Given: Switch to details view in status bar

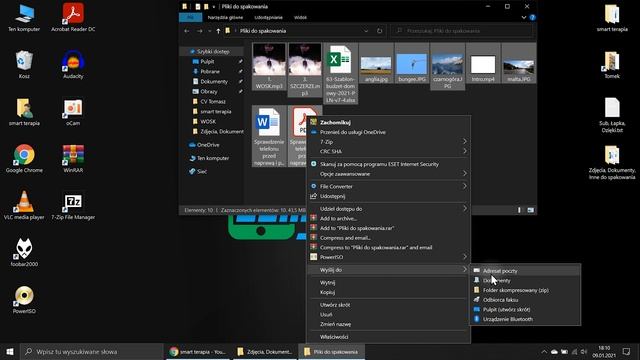Looking at the screenshot, I should coord(519,210).
